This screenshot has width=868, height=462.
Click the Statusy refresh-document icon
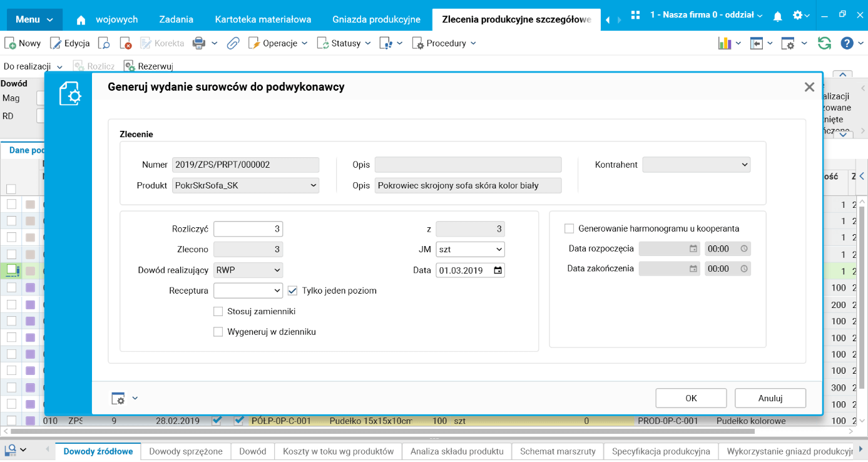[323, 43]
